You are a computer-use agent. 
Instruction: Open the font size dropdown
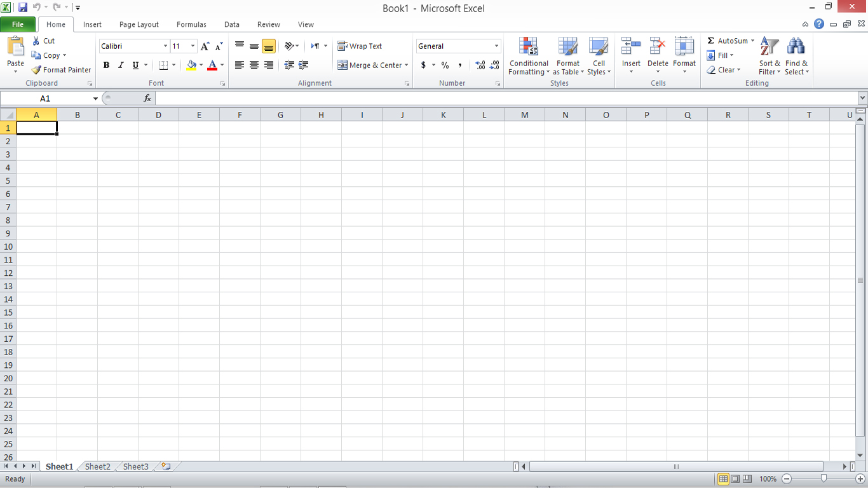pos(193,46)
